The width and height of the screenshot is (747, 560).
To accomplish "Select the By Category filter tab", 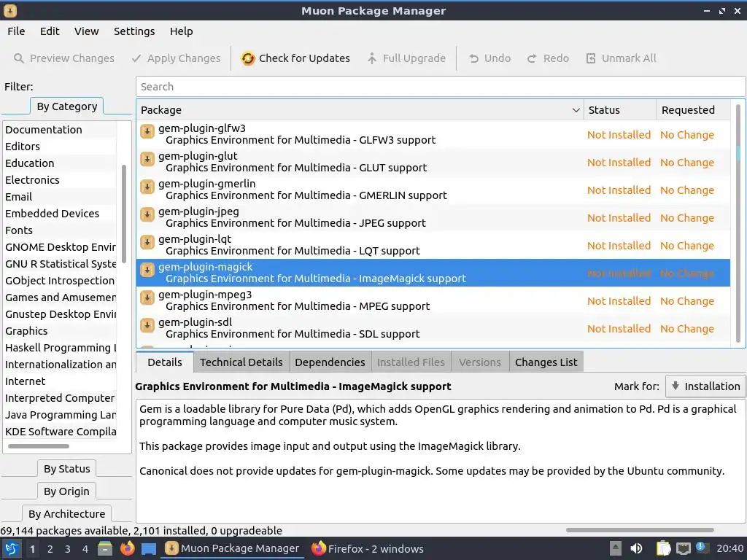I will pos(66,106).
